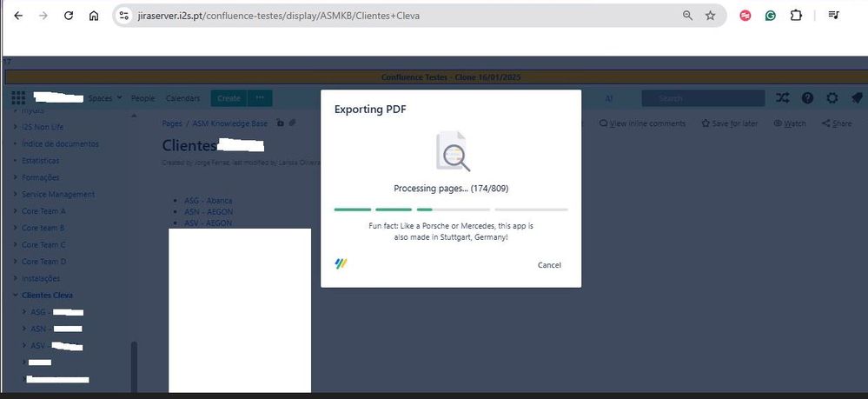Screen dimensions: 868x399
Task: Click the sidebar scroll-up arrow
Action: [134, 116]
